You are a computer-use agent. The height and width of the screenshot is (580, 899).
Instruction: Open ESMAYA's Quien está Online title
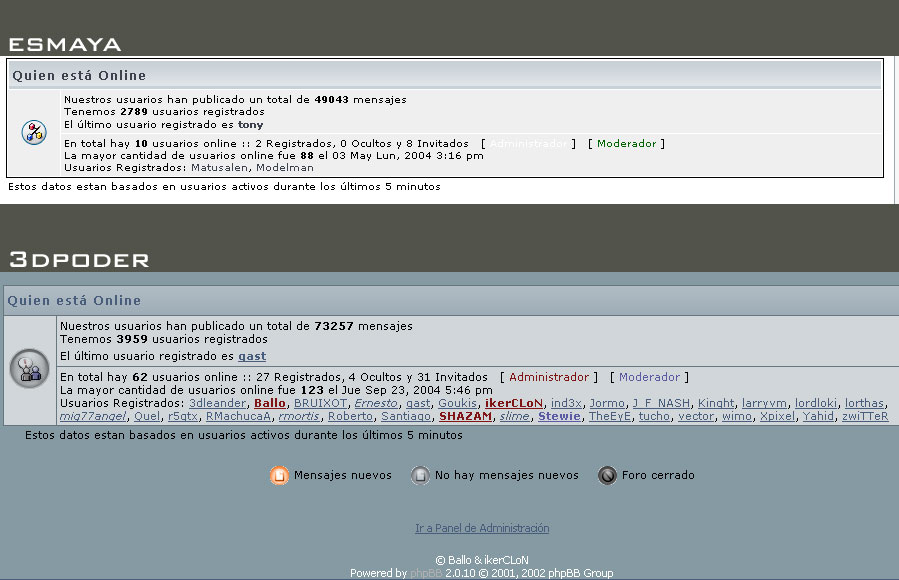pyautogui.click(x=79, y=75)
